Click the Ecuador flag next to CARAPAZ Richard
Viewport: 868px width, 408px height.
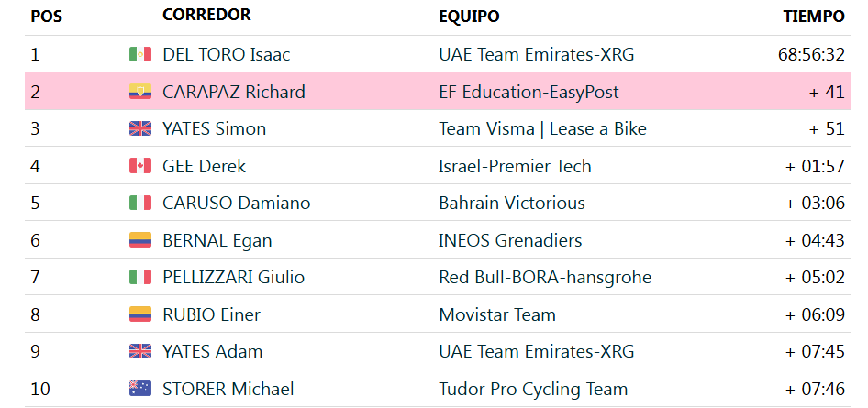click(140, 92)
